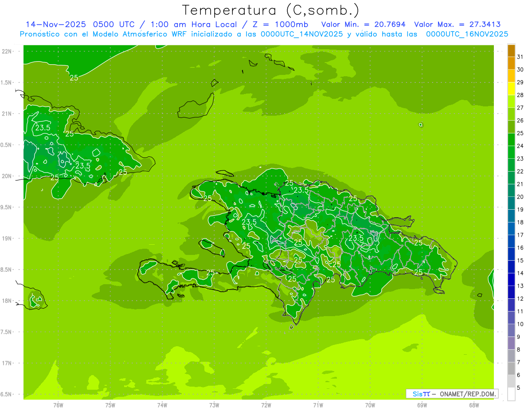Click the '20' colorbar scale label
532x411 pixels.
(520, 197)
